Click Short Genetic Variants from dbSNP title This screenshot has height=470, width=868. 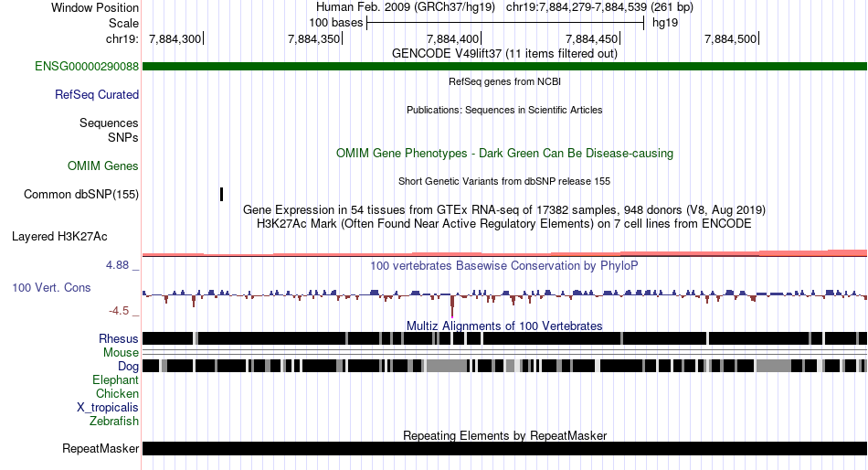coord(504,181)
